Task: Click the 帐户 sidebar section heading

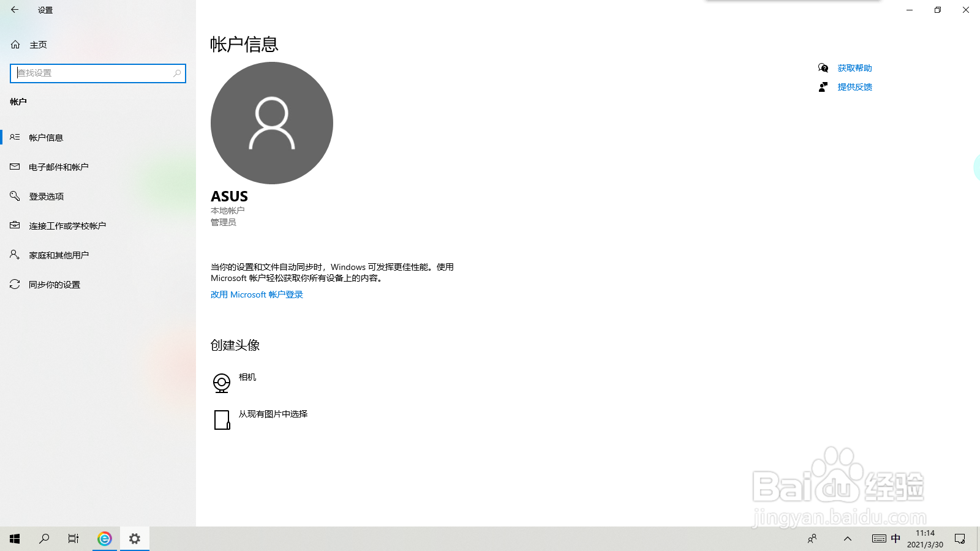Action: tap(18, 102)
